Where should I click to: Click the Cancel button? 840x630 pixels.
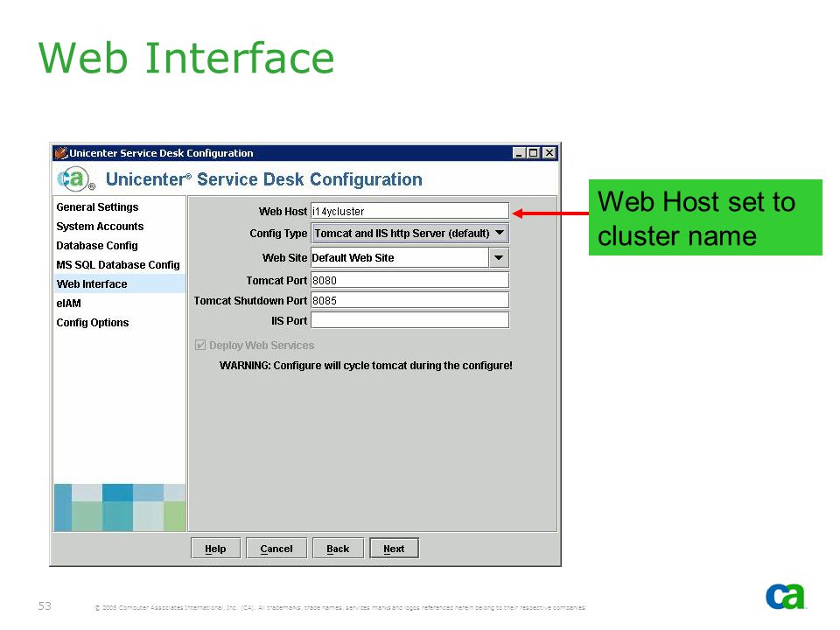coord(276,549)
